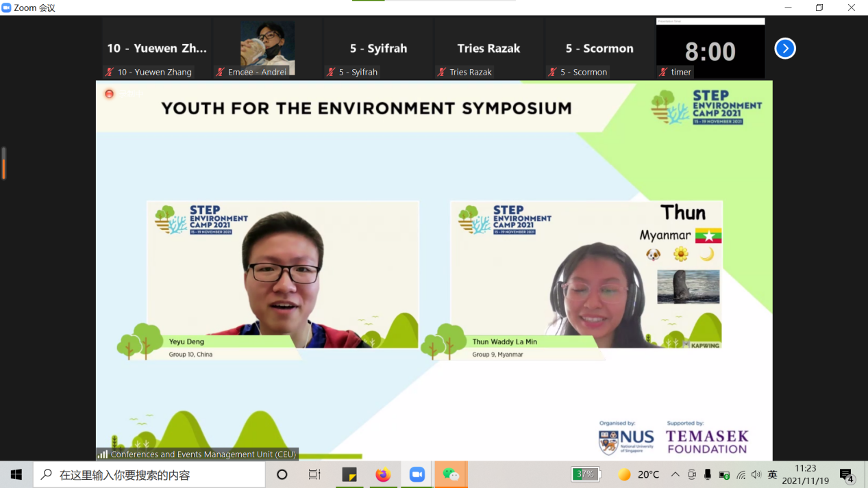Click the "Conferences and Events Management Unit (CEU)" label

(203, 454)
